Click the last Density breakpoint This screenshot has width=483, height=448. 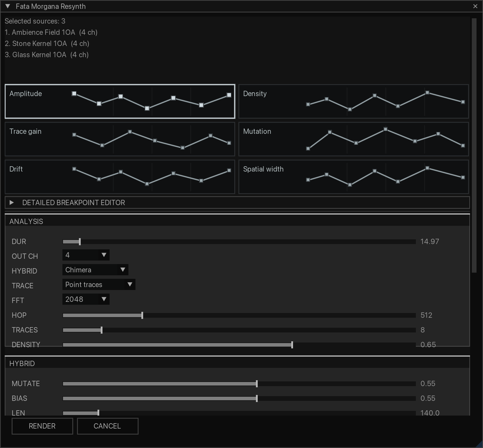coord(463,102)
